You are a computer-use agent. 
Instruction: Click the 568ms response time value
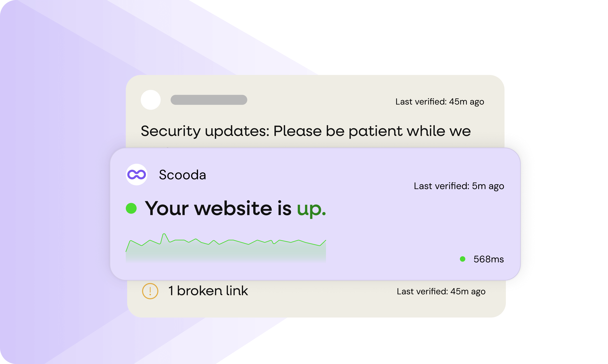click(489, 259)
